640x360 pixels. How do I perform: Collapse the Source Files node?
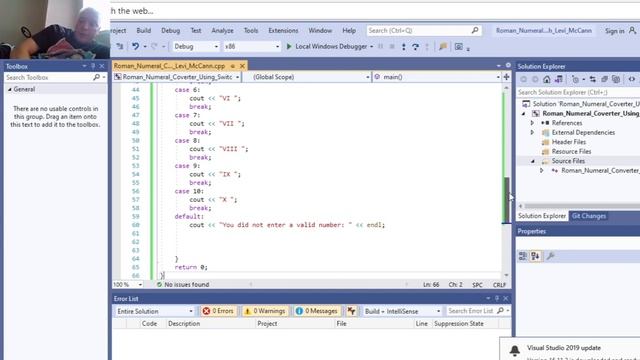pyautogui.click(x=533, y=161)
